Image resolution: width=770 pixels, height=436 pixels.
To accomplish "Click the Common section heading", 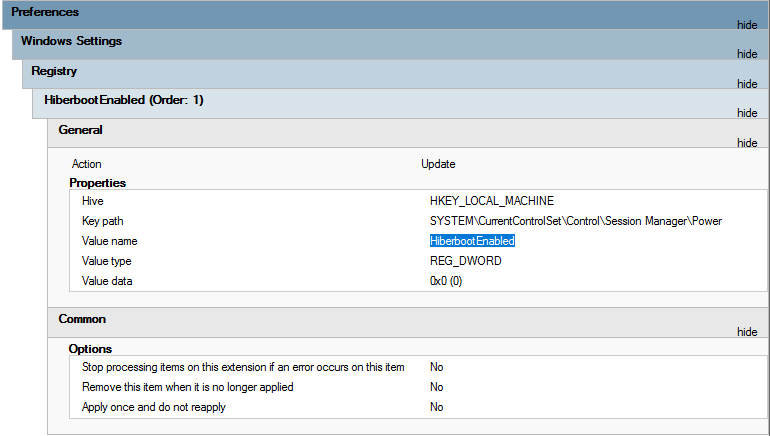I will click(82, 319).
